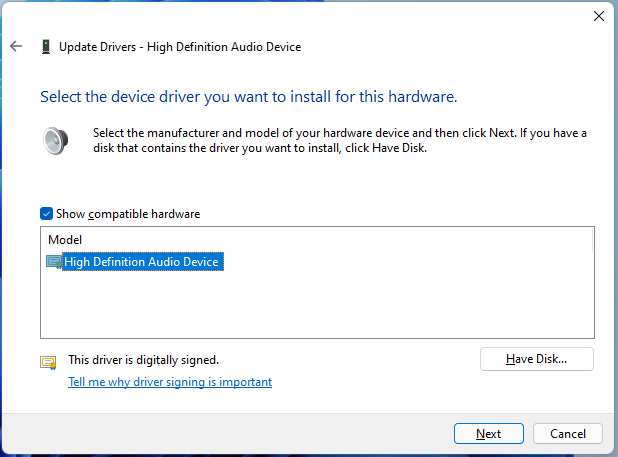Viewport: 618px width, 457px height.
Task: Select High Definition Audio Device in the list
Action: [x=141, y=262]
